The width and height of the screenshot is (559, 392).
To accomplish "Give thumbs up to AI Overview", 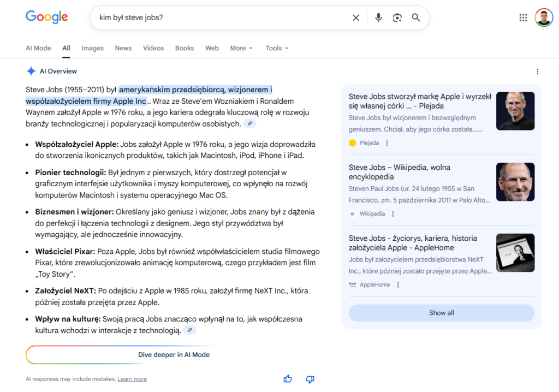I will (288, 379).
